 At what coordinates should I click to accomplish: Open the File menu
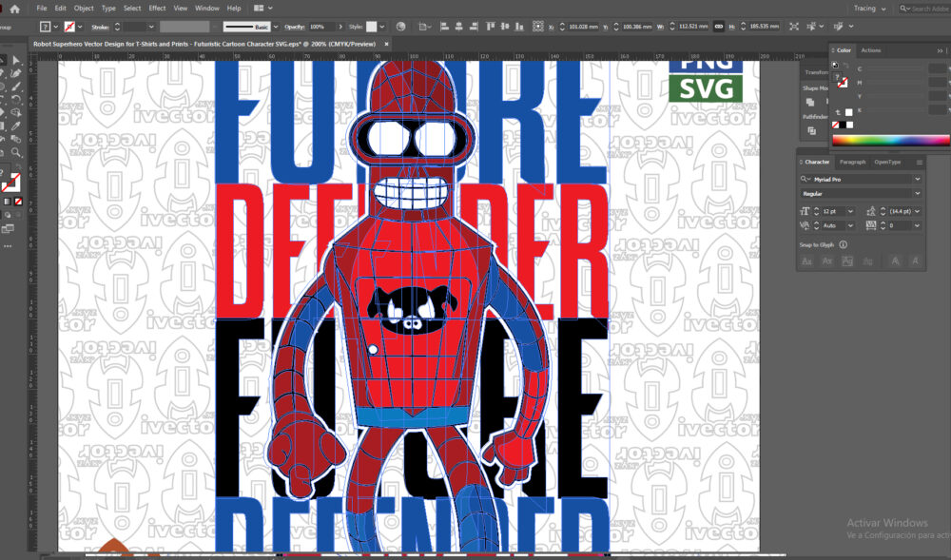[41, 9]
